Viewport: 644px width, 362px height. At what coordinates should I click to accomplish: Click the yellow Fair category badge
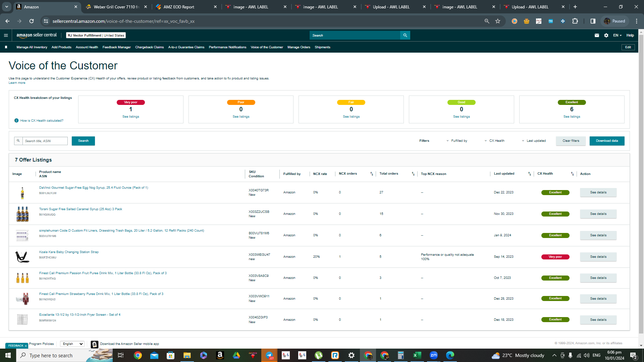[x=351, y=102]
